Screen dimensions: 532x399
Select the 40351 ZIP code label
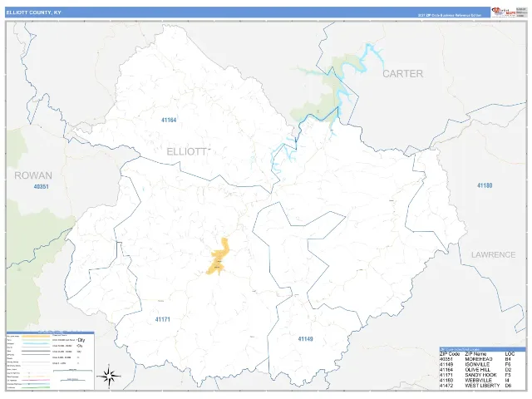point(41,186)
